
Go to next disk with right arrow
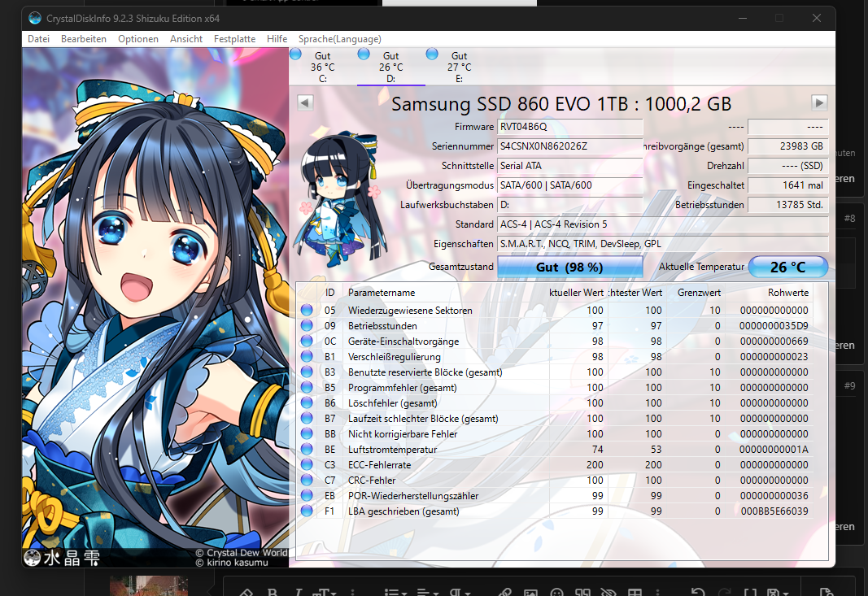819,102
